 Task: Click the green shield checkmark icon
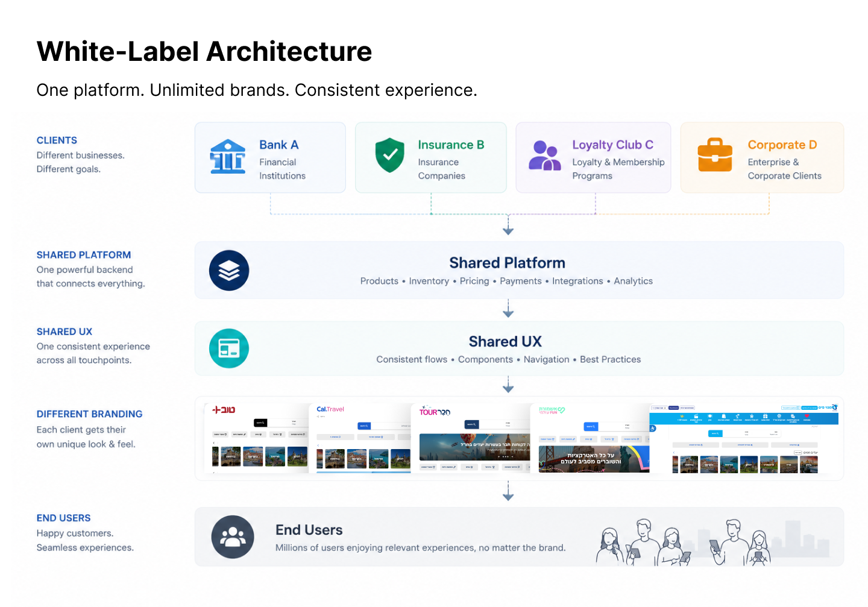390,155
